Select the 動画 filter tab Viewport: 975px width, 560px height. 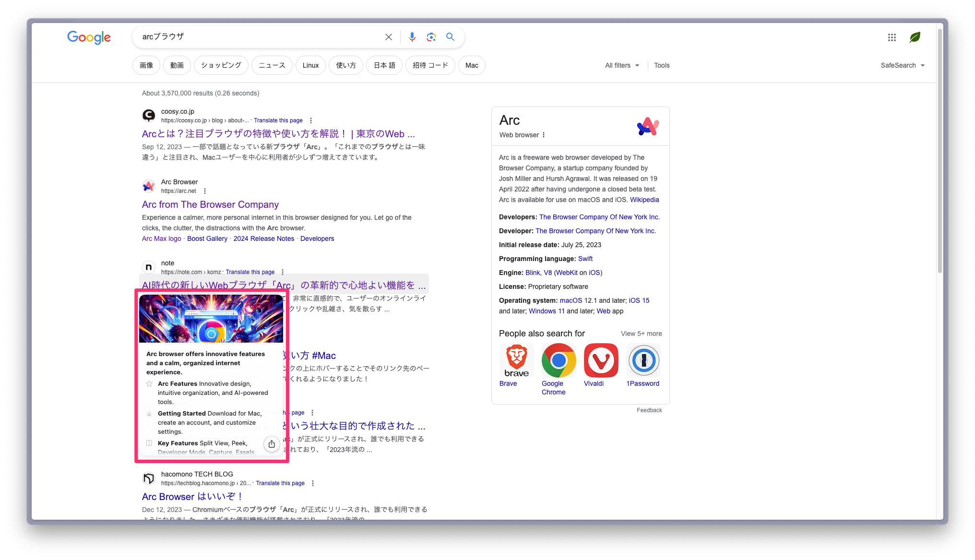177,65
